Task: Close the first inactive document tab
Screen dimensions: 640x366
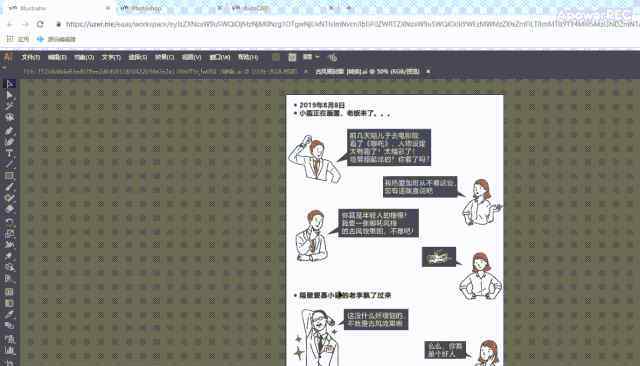Action: pyautogui.click(x=306, y=71)
